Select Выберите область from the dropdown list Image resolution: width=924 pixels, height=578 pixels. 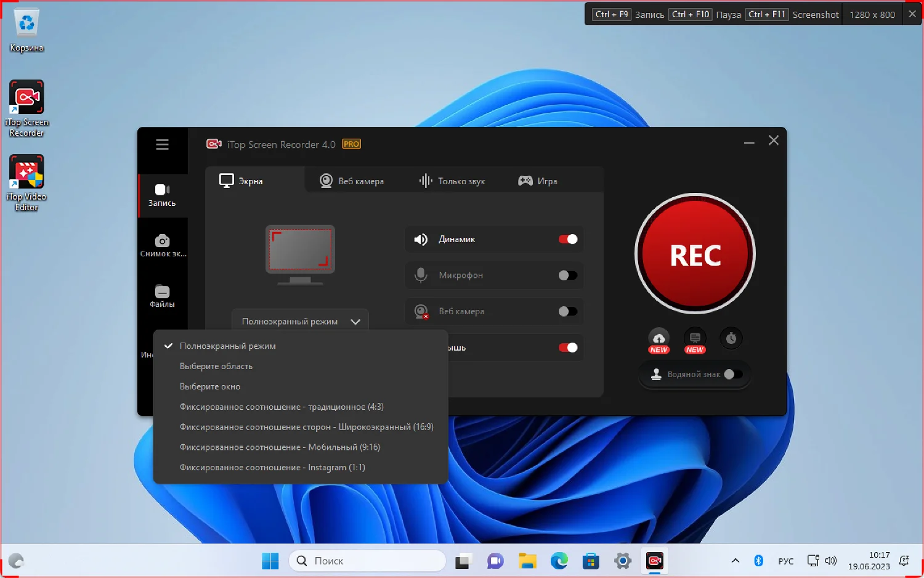pyautogui.click(x=216, y=366)
